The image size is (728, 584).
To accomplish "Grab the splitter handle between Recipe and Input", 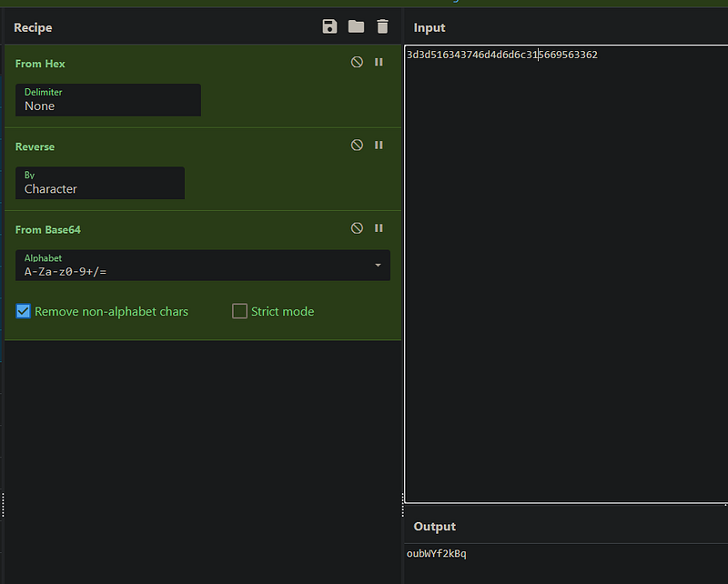I will [x=402, y=505].
